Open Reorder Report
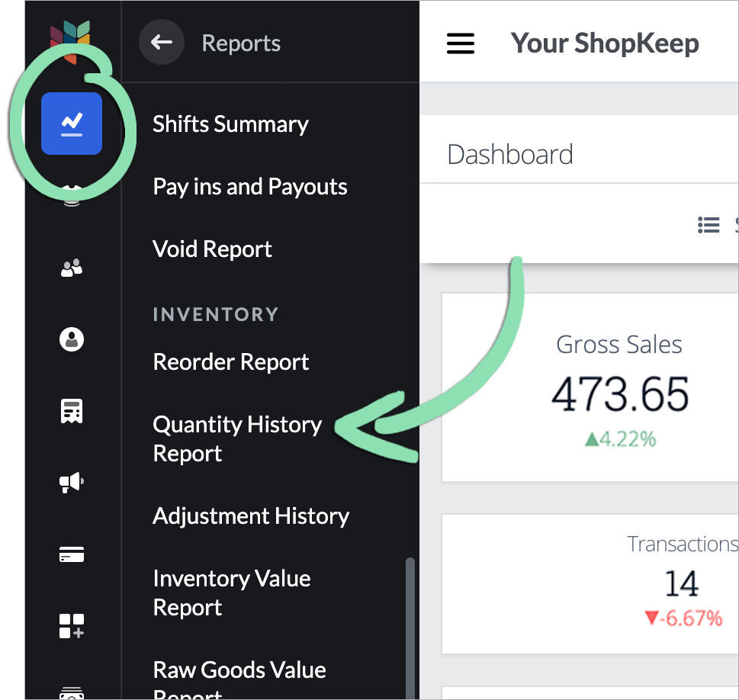 (x=231, y=362)
